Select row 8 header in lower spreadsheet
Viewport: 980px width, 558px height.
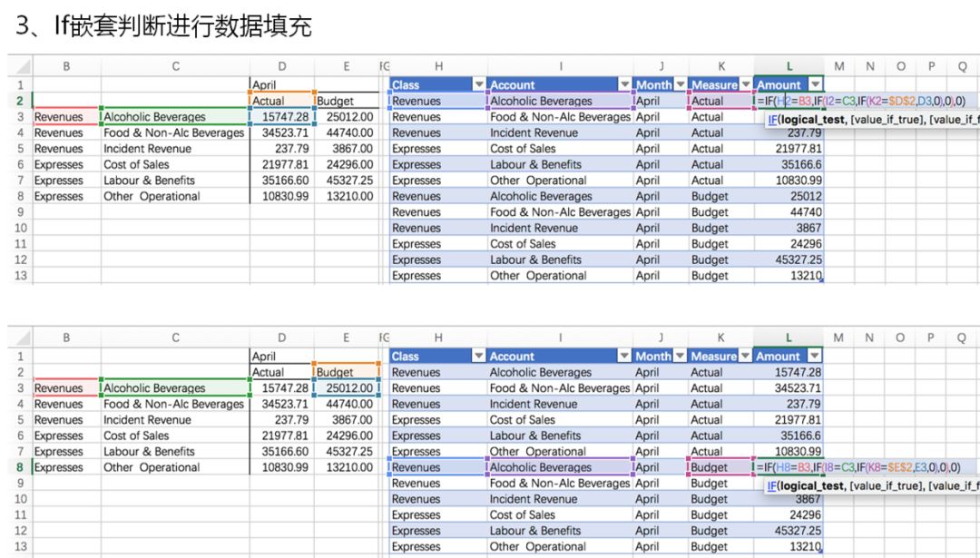[x=21, y=466]
